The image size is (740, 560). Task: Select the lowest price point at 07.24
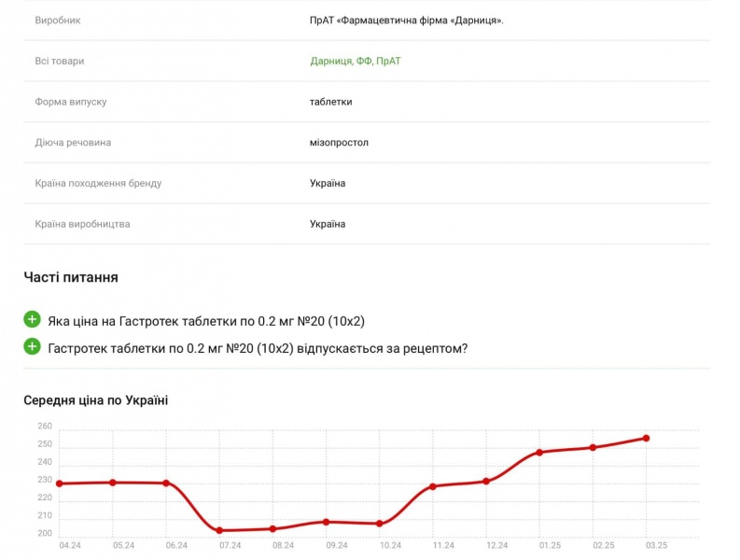(219, 530)
